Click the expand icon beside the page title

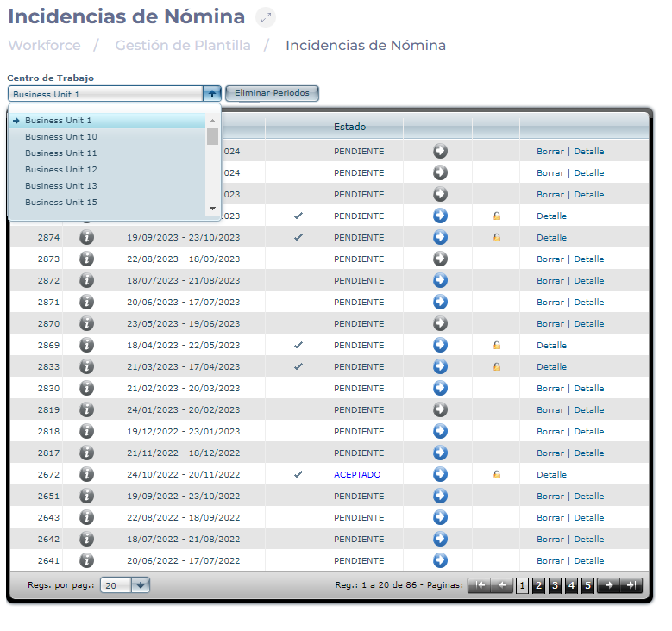coord(267,17)
